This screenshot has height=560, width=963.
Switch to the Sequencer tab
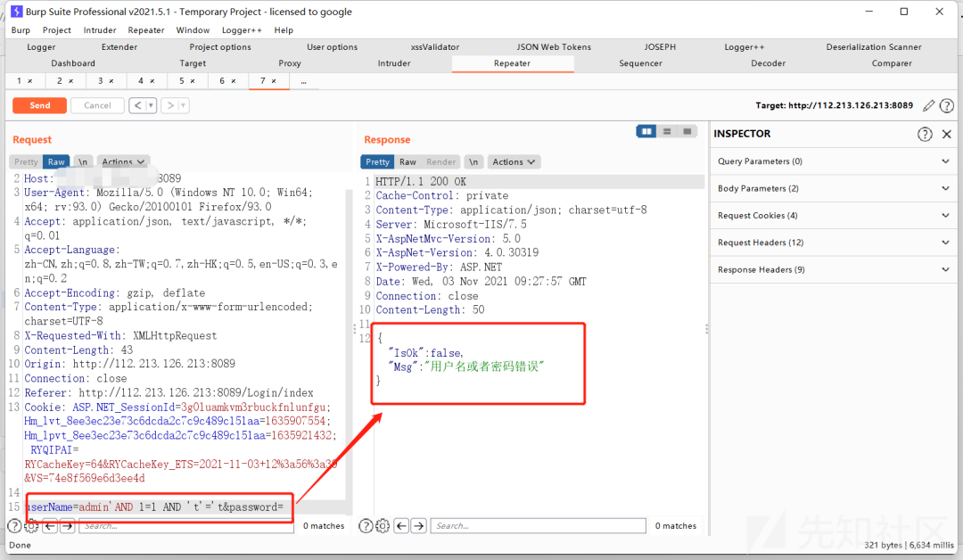pos(640,63)
